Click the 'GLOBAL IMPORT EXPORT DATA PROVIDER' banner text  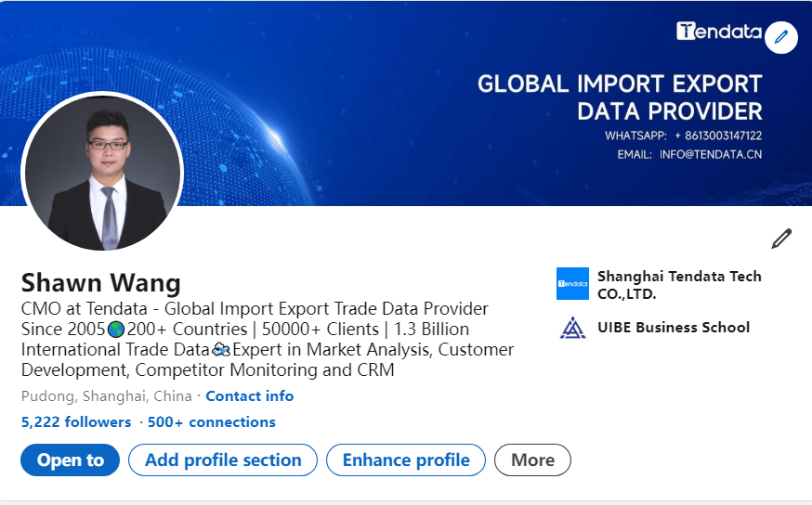point(620,97)
